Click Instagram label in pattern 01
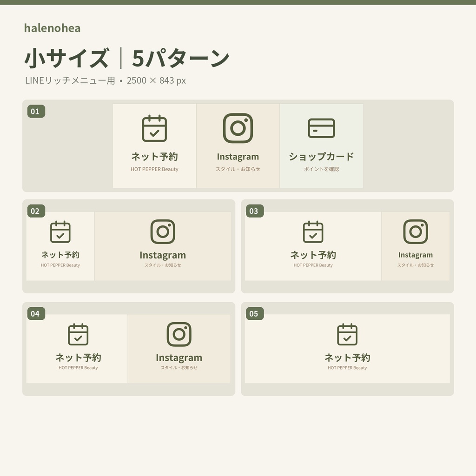Image resolution: width=476 pixels, height=476 pixels. click(x=238, y=157)
